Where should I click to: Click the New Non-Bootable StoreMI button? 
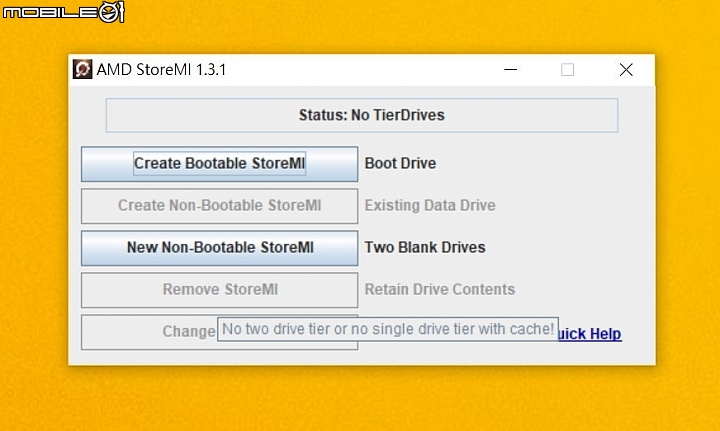coord(219,248)
